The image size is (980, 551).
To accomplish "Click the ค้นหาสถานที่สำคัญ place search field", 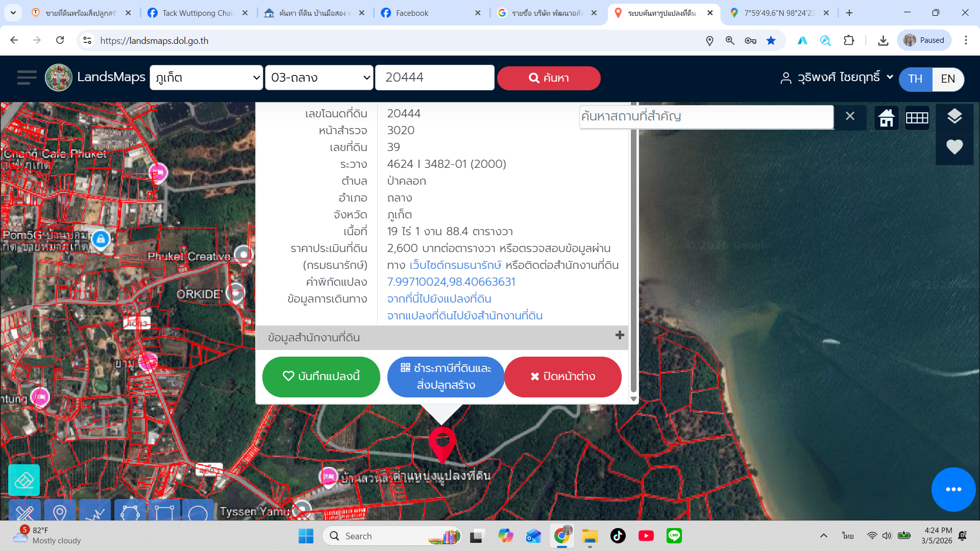I will [706, 116].
